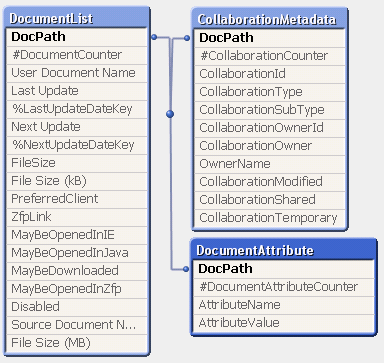Choose the User Document Name field
Viewport: 384px width, 363px height.
[x=77, y=73]
